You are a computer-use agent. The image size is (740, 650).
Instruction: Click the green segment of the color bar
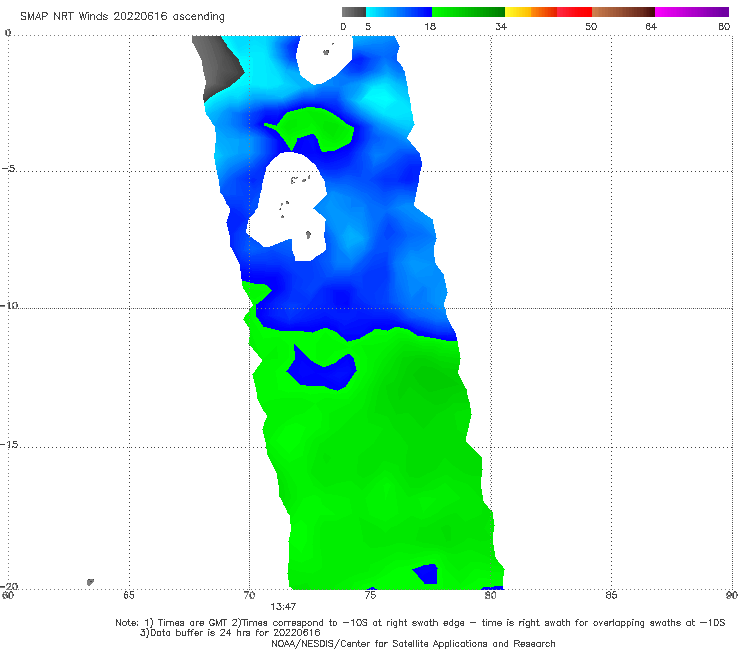click(x=468, y=12)
